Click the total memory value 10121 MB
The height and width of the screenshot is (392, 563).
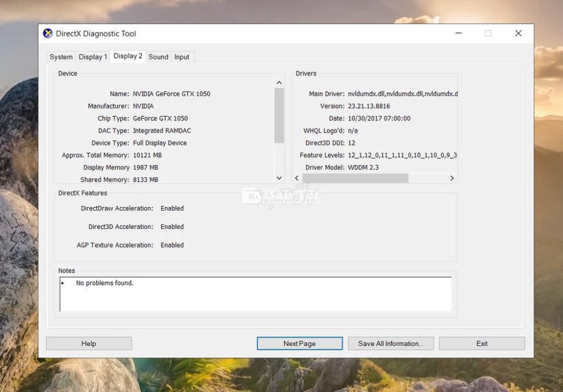click(x=147, y=155)
